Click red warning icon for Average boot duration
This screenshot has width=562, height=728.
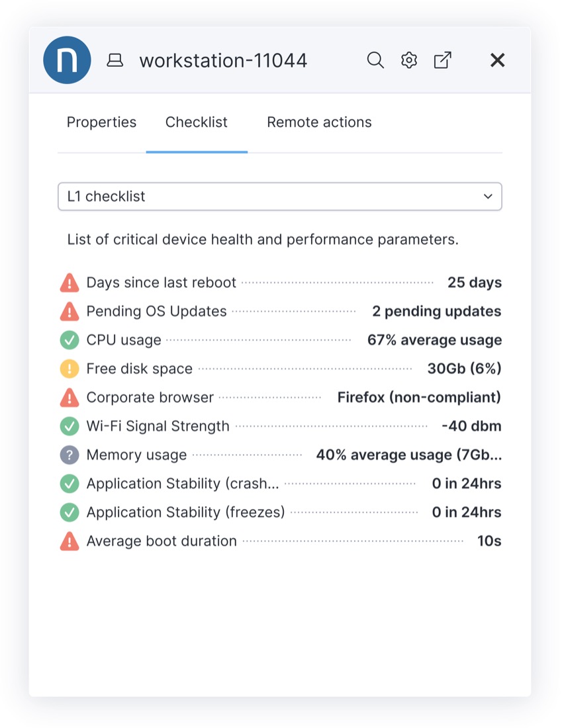click(70, 541)
